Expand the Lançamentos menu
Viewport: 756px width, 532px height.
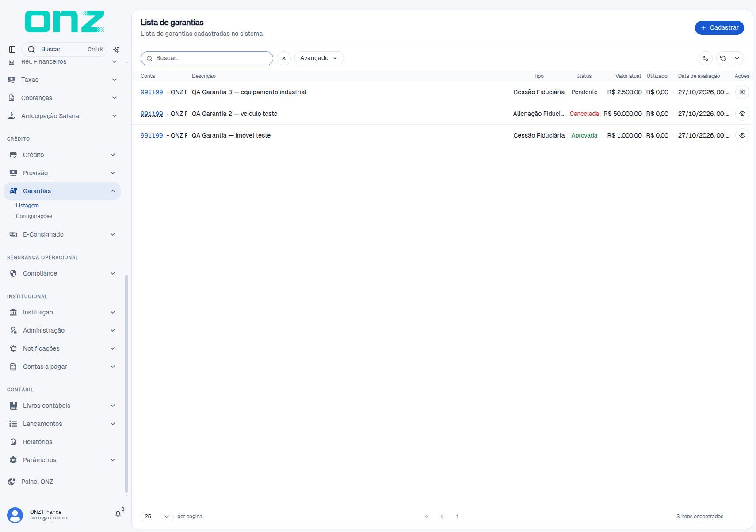pyautogui.click(x=62, y=424)
